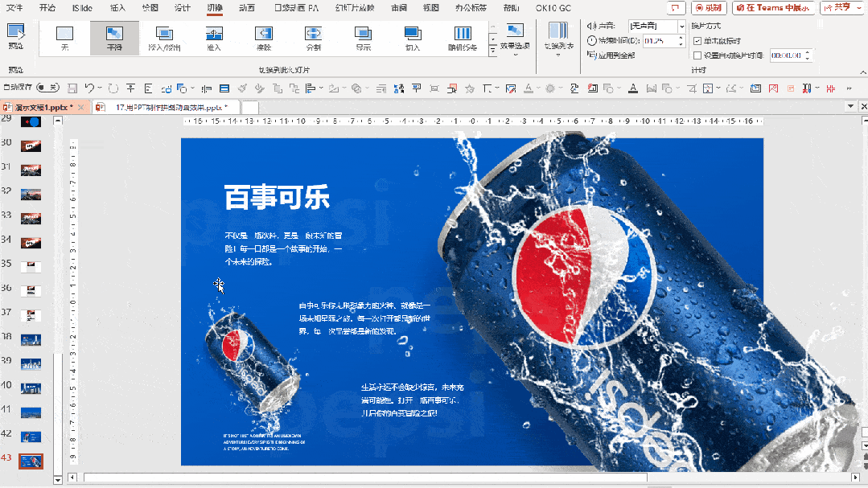Open the document tab list dropdown arrow
This screenshot has height=488, width=868.
point(850,105)
